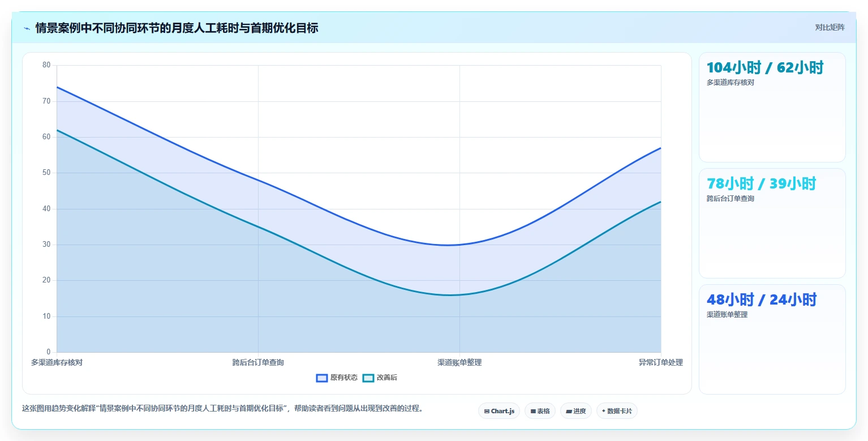This screenshot has height=441, width=868.
Task: Click the chart description sentence below chart
Action: point(222,408)
